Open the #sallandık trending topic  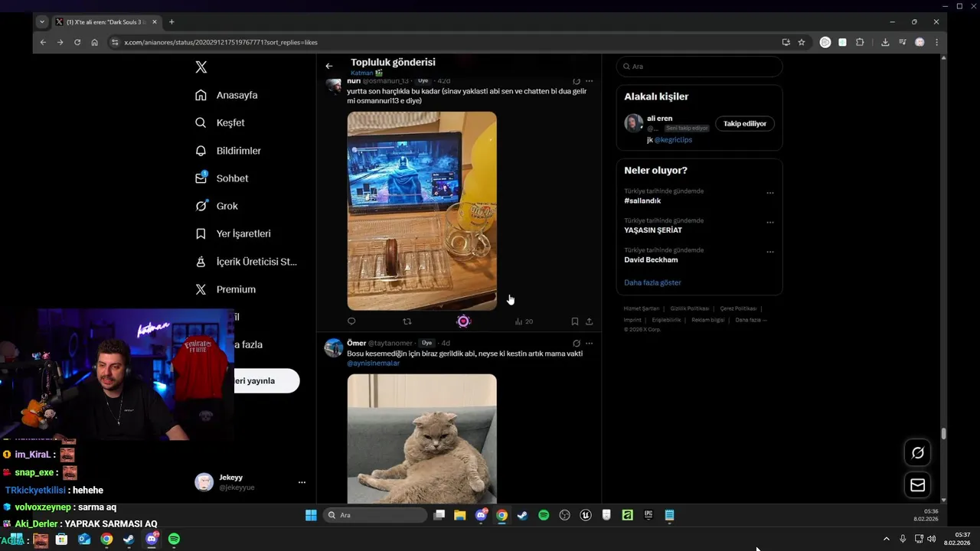[642, 201]
